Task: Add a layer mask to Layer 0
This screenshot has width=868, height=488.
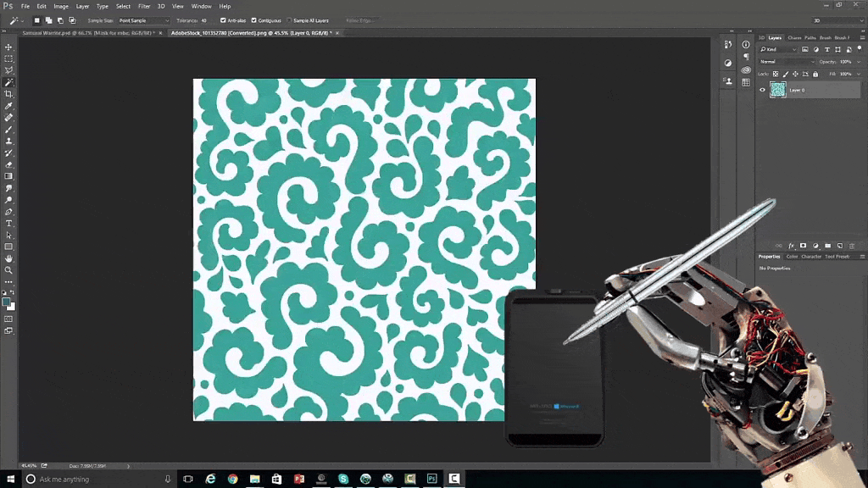Action: (802, 246)
